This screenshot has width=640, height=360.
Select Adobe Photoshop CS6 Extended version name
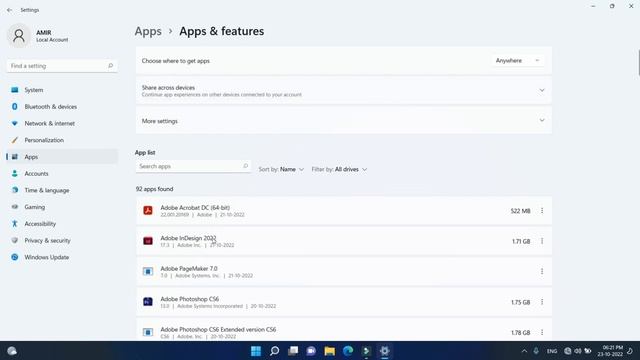click(x=218, y=329)
